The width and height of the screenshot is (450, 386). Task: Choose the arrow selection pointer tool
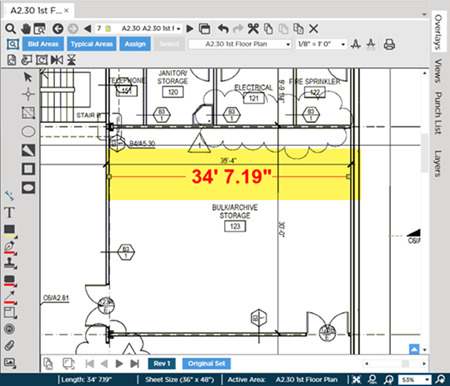(28, 77)
